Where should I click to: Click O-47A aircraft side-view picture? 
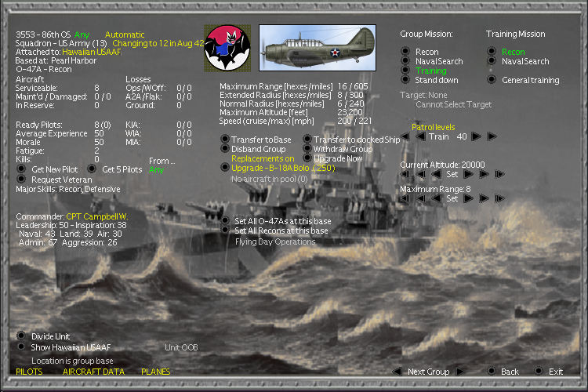click(318, 48)
